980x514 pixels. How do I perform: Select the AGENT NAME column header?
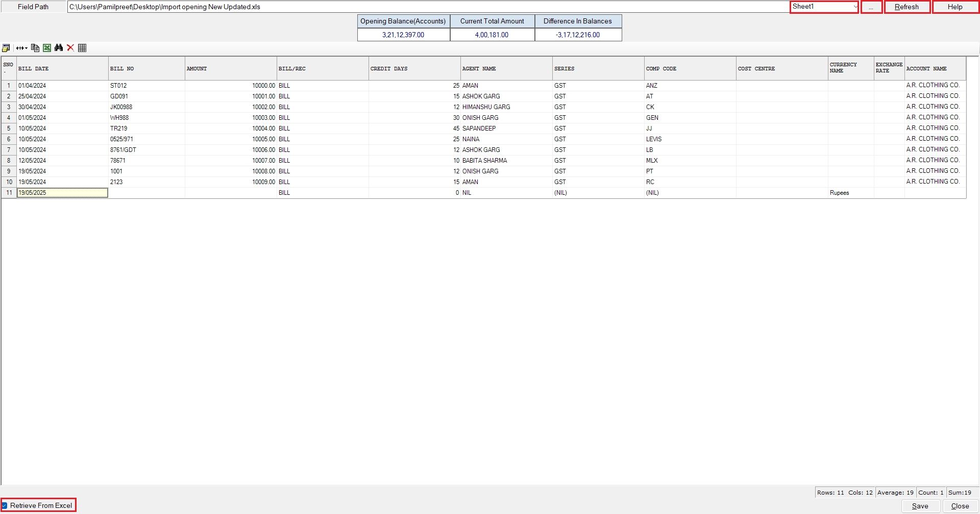click(506, 68)
